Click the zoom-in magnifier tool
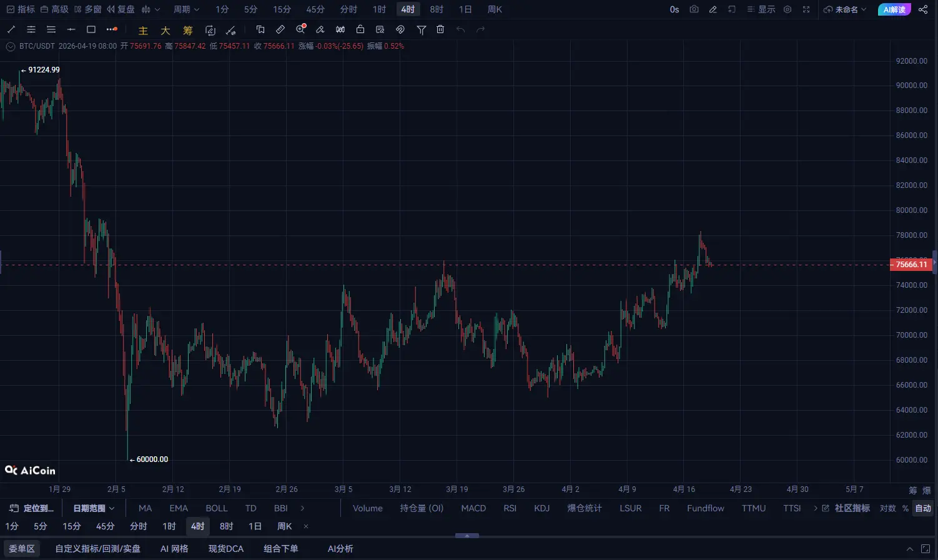 [x=301, y=29]
